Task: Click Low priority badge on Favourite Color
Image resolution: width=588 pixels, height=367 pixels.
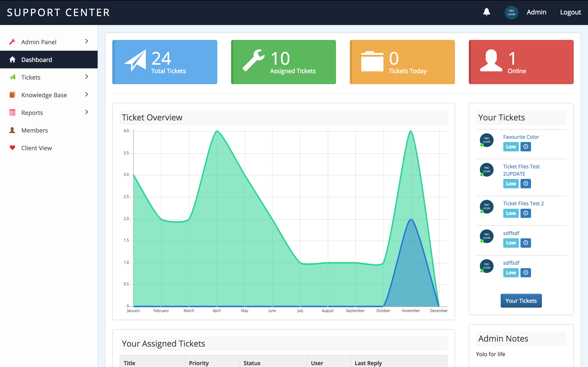Action: (511, 147)
